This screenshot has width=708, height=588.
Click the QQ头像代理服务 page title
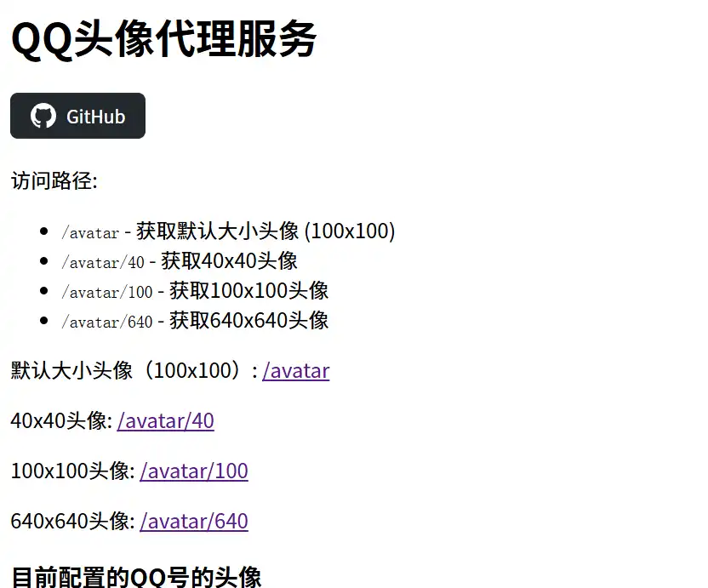tap(163, 39)
